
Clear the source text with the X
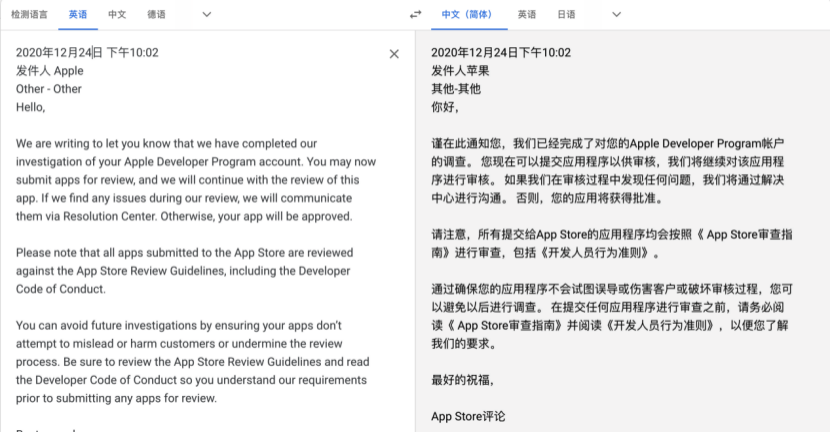(394, 54)
